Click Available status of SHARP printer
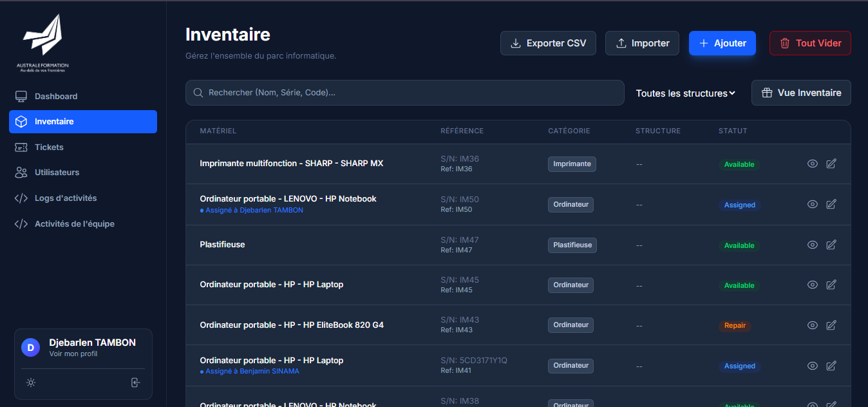Viewport: 868px width, 407px height. tap(739, 164)
